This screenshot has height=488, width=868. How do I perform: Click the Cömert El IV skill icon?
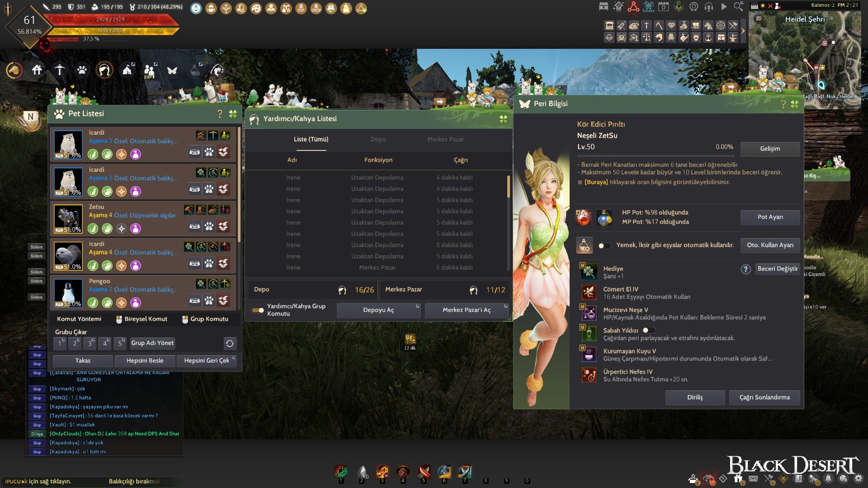[589, 293]
